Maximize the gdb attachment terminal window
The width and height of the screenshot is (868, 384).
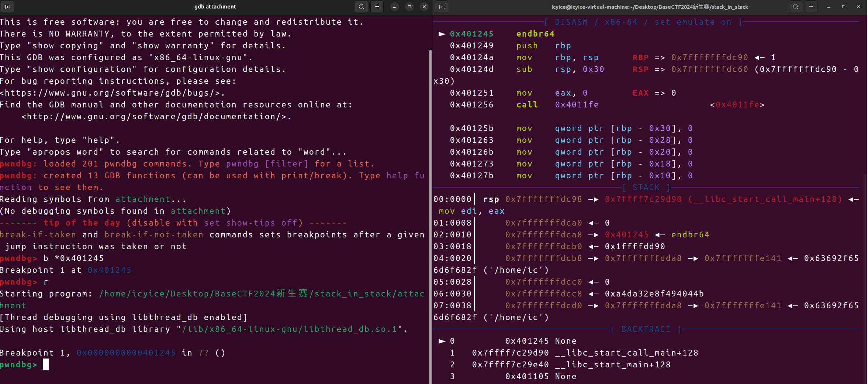409,7
